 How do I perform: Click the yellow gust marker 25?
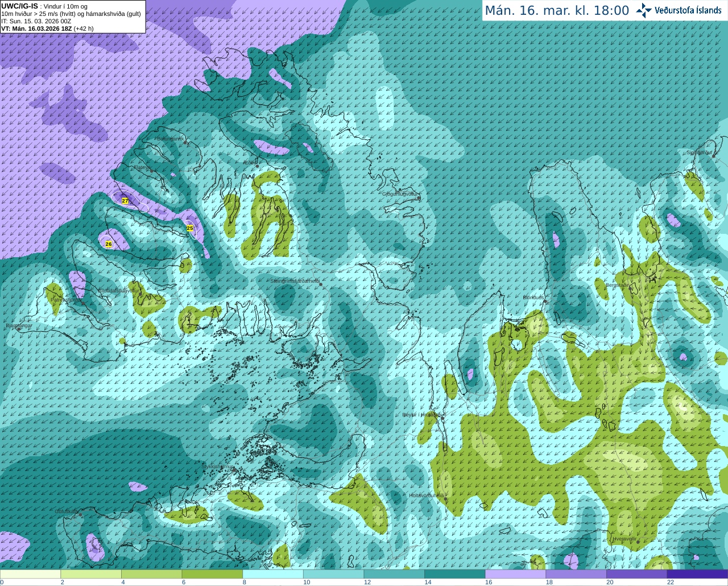pos(190,228)
